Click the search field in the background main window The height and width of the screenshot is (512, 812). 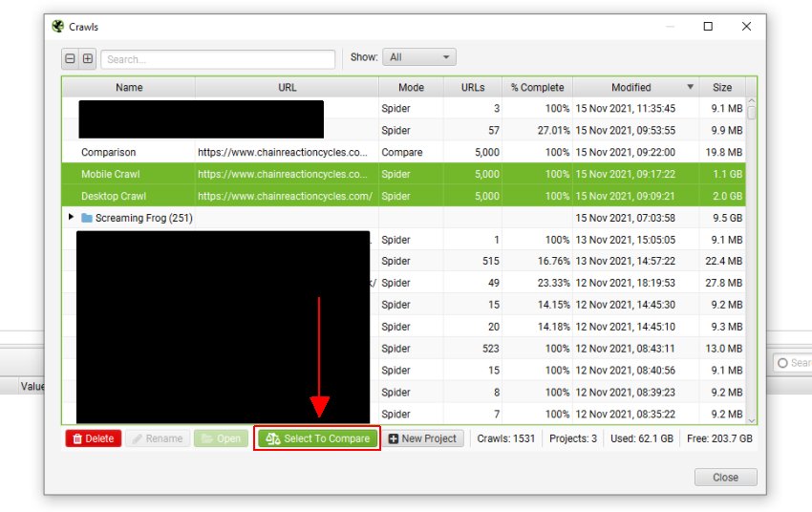click(793, 363)
